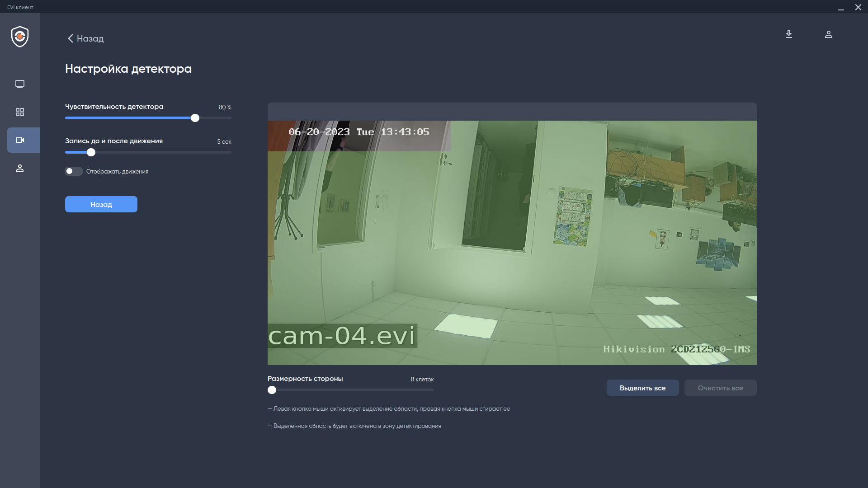
Task: Click the back chevron arrow icon
Action: click(70, 38)
